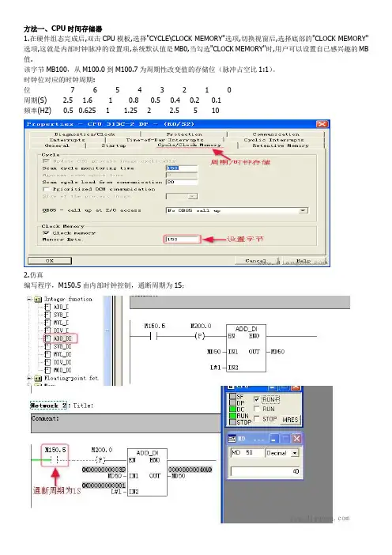This screenshot has height=555, width=392.
Task: Click the STOP indicator LED in the CPU panel
Action: pos(232,422)
